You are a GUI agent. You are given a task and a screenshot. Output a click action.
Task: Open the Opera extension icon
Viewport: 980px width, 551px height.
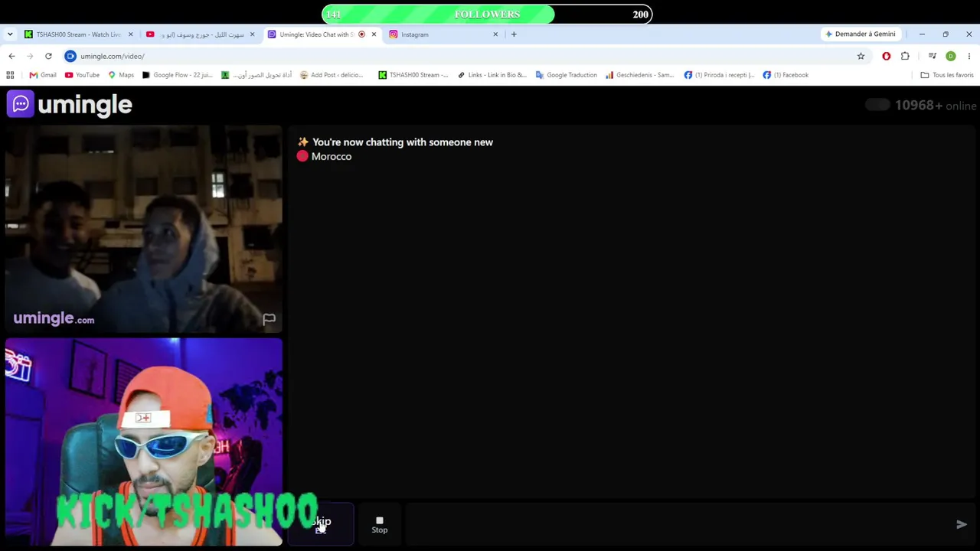click(x=887, y=56)
